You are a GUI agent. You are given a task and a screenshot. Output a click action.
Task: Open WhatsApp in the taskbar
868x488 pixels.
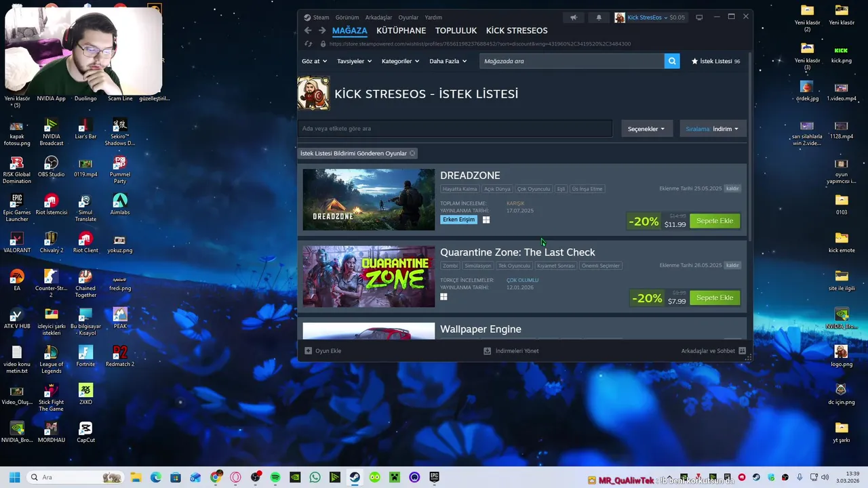coord(315,477)
